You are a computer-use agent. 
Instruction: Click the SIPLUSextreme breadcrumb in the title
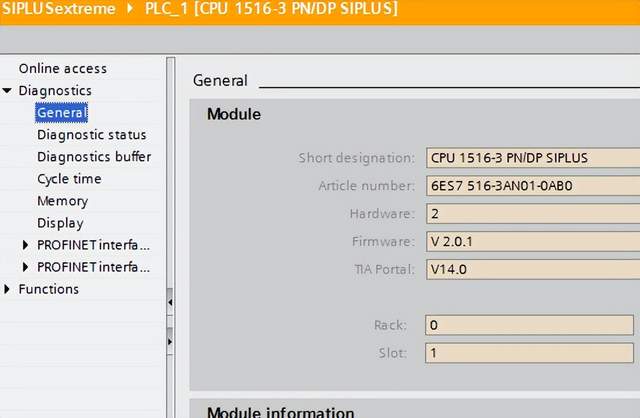click(63, 9)
